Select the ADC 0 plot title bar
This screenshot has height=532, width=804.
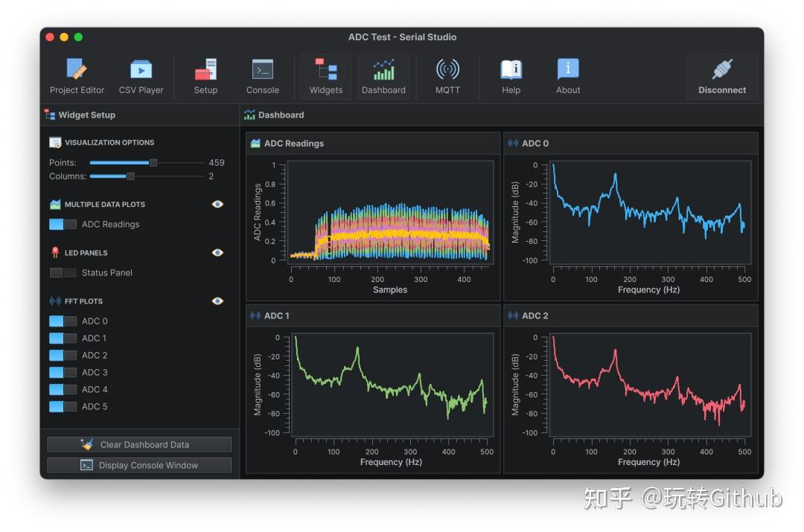[x=631, y=144]
